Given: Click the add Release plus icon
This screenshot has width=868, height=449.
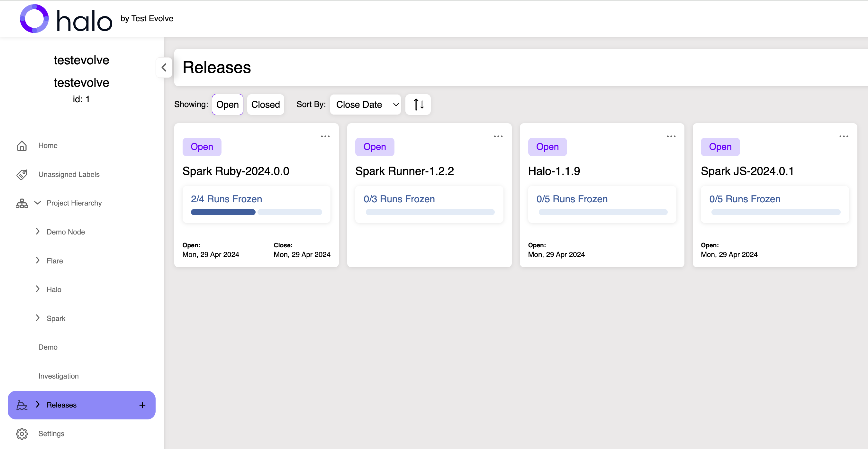Looking at the screenshot, I should 142,405.
